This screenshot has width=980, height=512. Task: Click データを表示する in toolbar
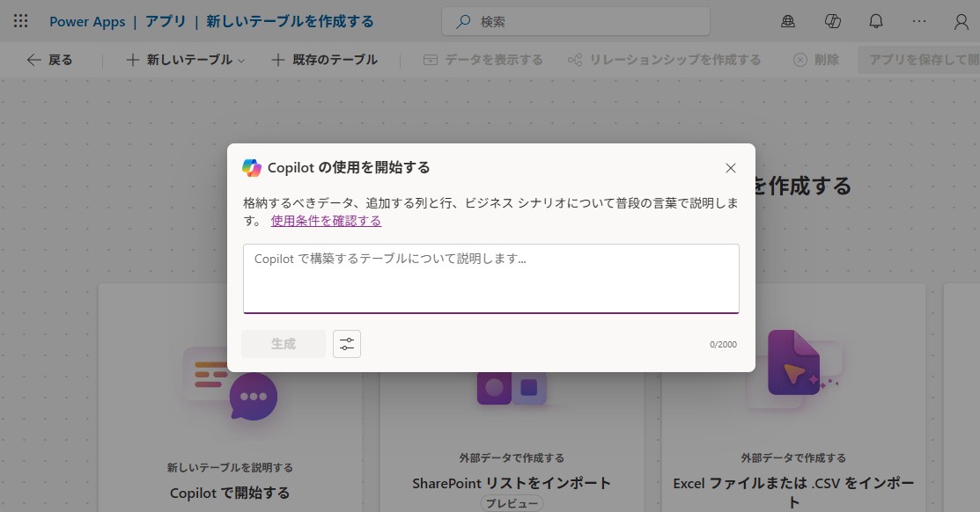483,60
